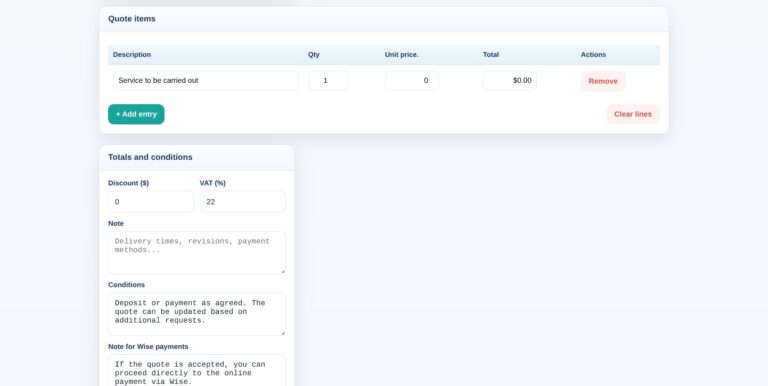Set the Discount ($) amount field

[151, 202]
